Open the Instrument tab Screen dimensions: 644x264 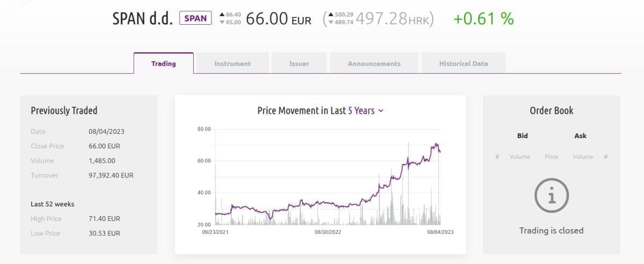click(x=232, y=63)
